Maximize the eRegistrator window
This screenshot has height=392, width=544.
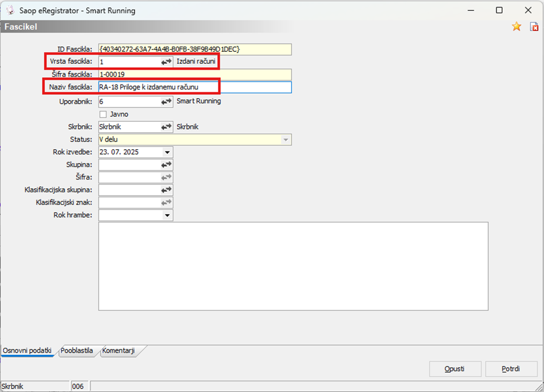pos(499,10)
